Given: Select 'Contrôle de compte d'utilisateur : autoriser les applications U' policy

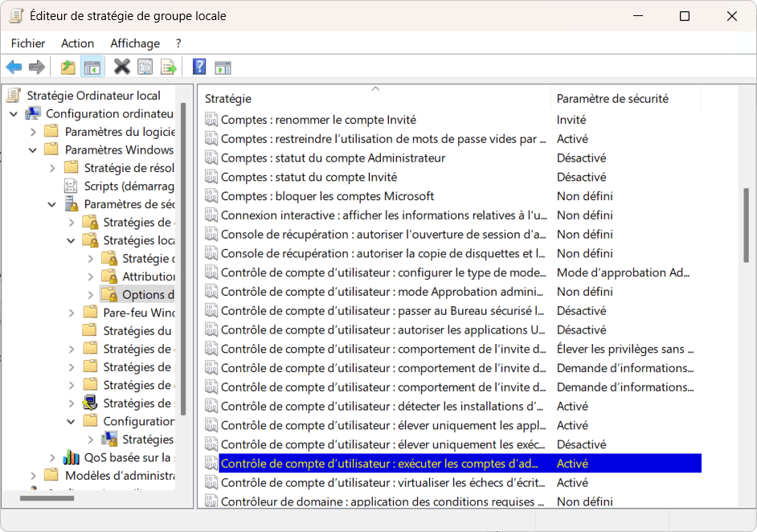Looking at the screenshot, I should (x=383, y=329).
